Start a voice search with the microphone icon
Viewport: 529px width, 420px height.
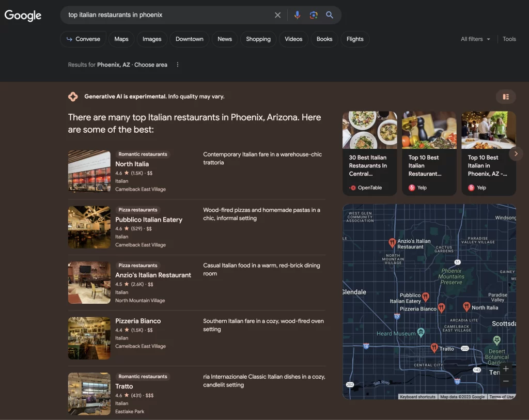297,14
